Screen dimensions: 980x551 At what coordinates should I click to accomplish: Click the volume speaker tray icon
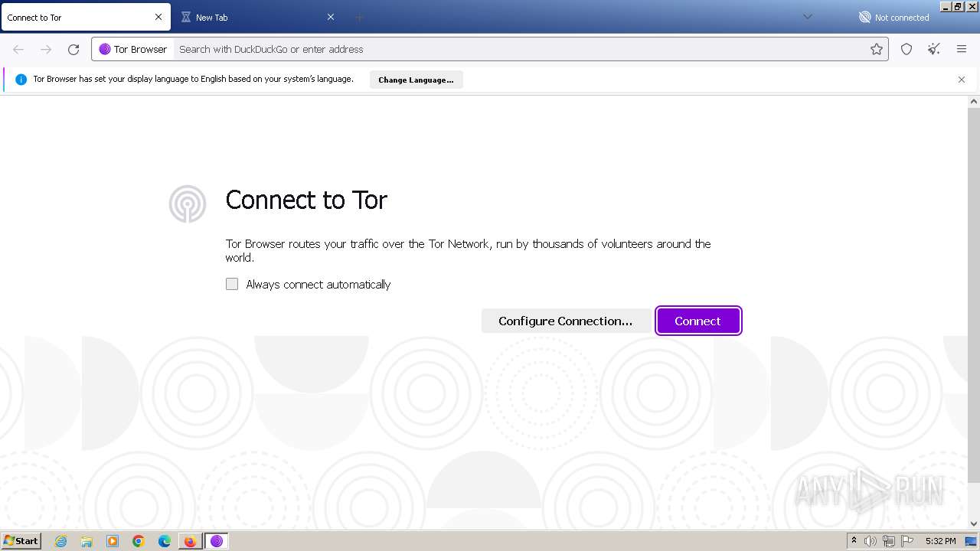click(871, 541)
